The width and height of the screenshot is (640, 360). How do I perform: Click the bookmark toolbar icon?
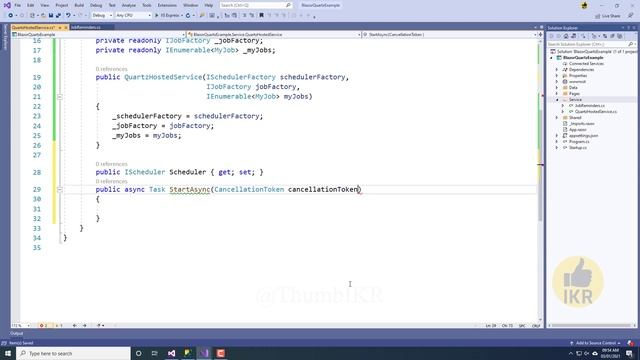point(261,16)
